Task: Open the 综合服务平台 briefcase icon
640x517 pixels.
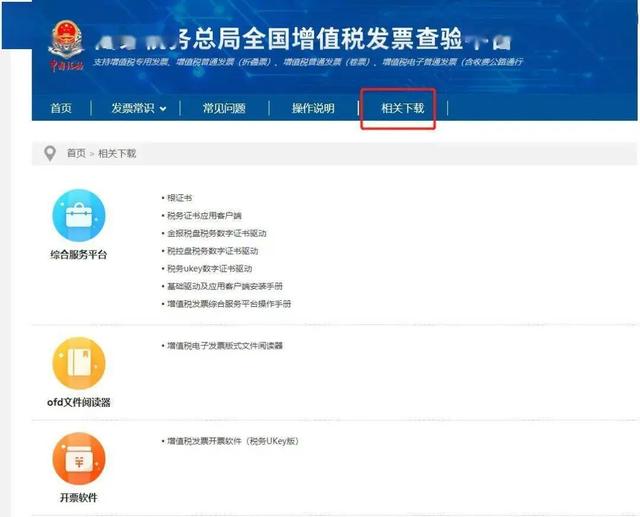Action: point(79,215)
